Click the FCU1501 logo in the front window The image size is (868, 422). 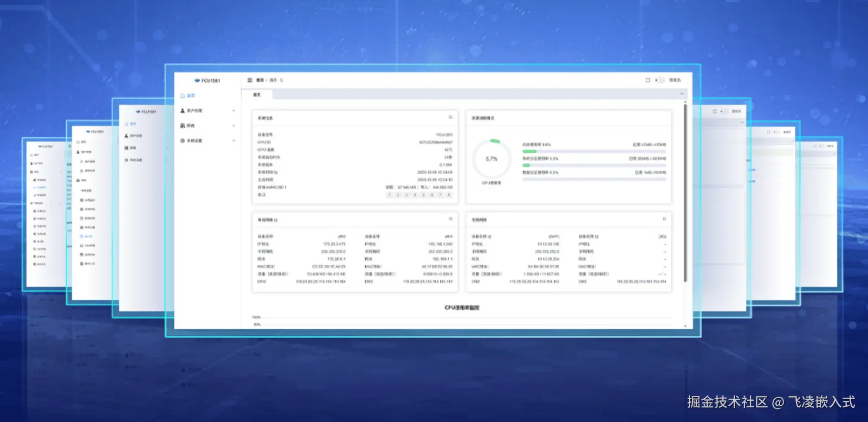pos(208,80)
